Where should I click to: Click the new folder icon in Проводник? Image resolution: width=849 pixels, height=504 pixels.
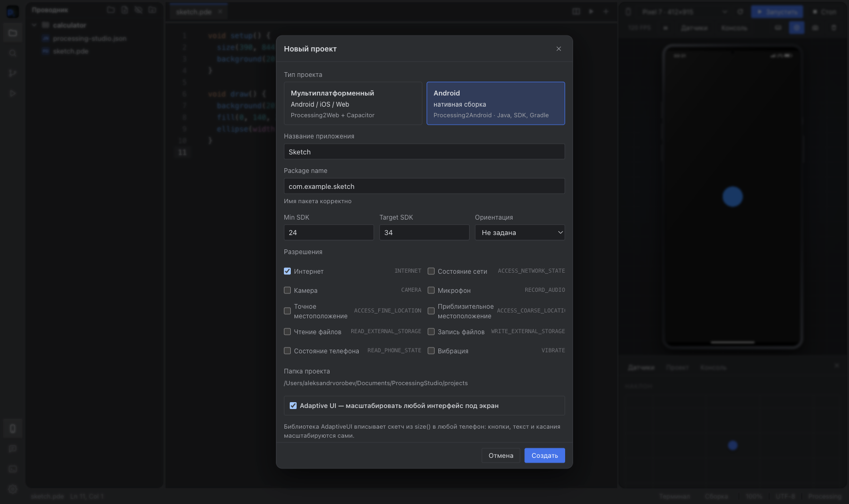(110, 10)
